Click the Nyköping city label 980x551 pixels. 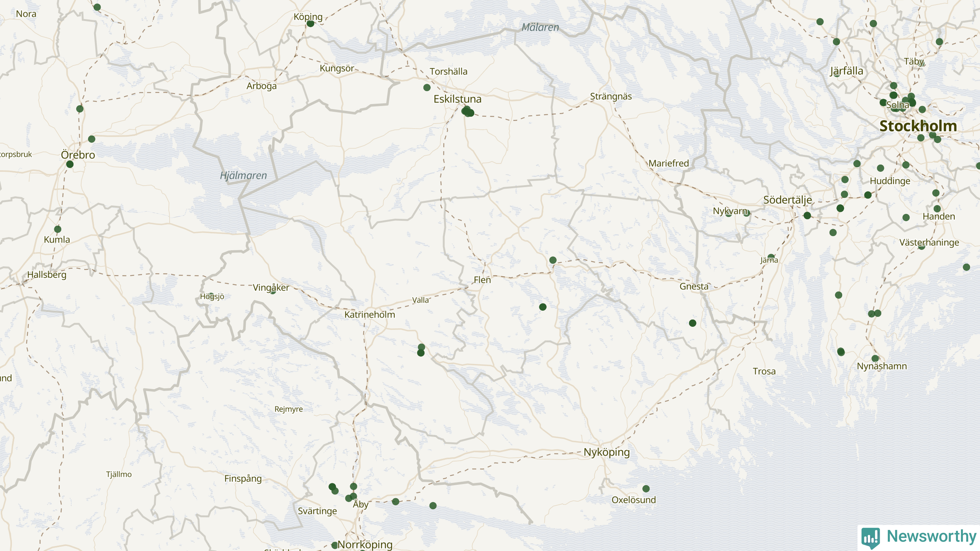tap(607, 452)
